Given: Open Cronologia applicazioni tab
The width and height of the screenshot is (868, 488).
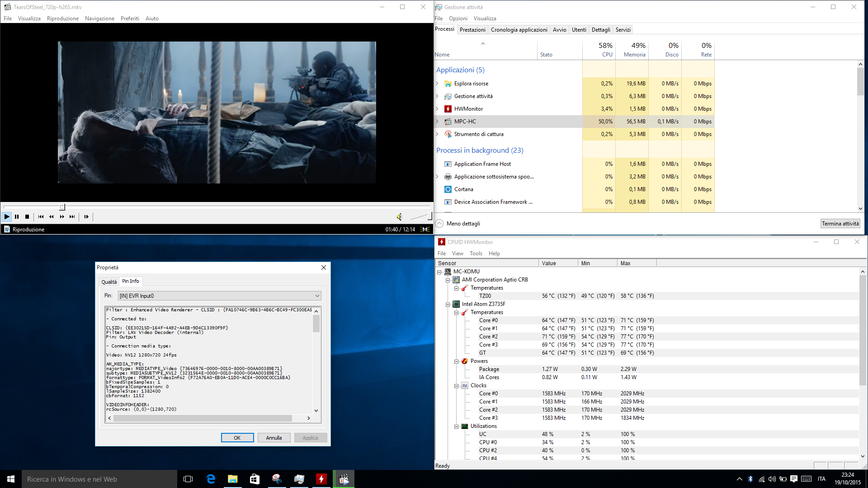Looking at the screenshot, I should 519,30.
